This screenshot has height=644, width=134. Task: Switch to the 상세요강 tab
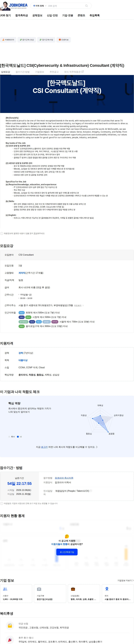click(x=5, y=72)
